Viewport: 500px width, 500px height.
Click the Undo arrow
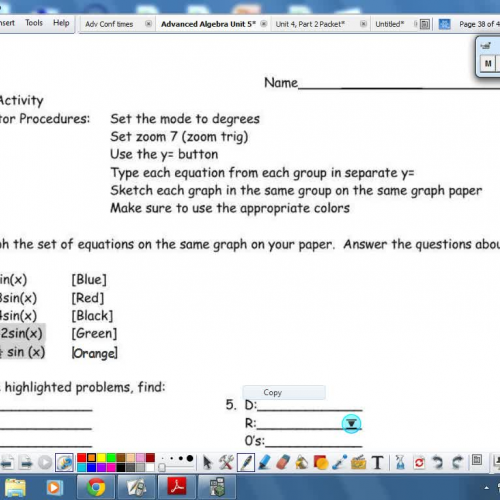pyautogui.click(x=437, y=463)
